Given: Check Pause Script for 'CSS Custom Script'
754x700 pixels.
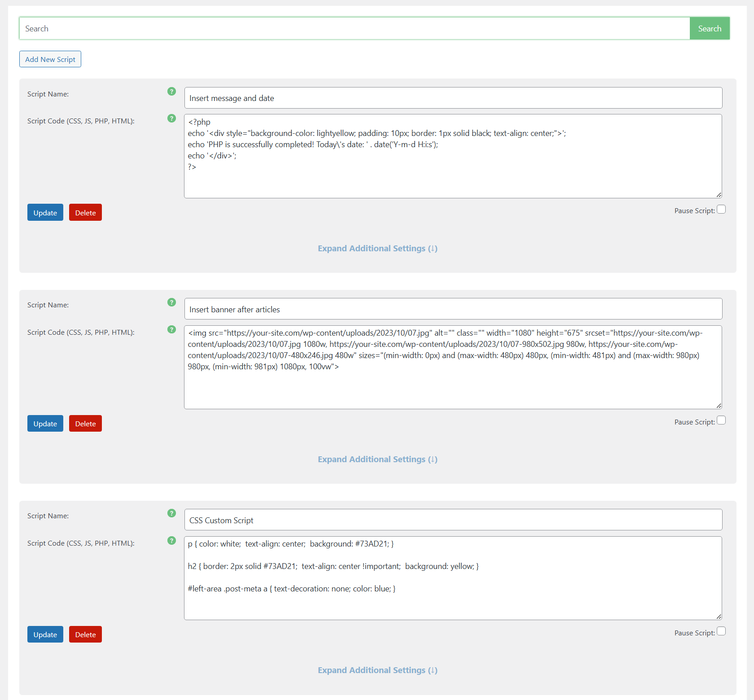Looking at the screenshot, I should click(x=721, y=631).
